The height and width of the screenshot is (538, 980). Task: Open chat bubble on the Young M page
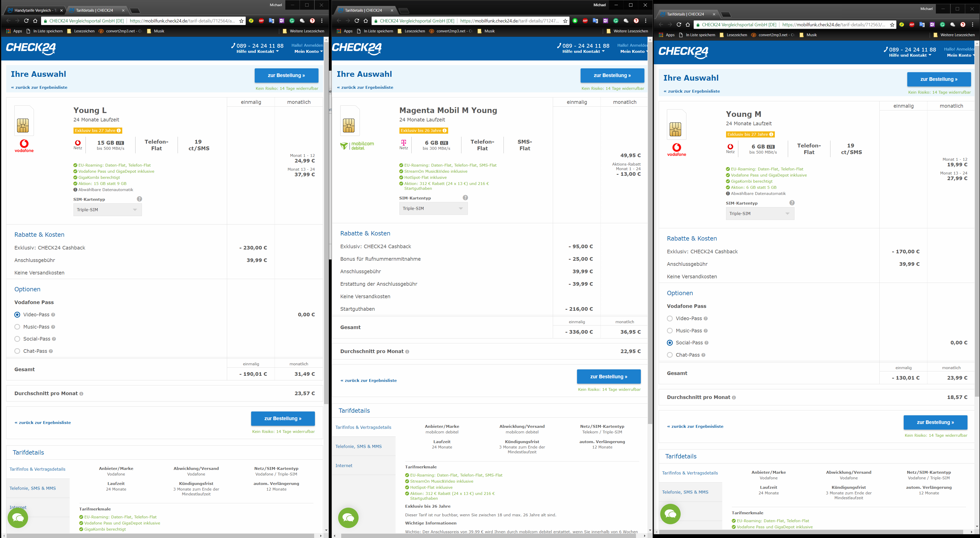670,514
